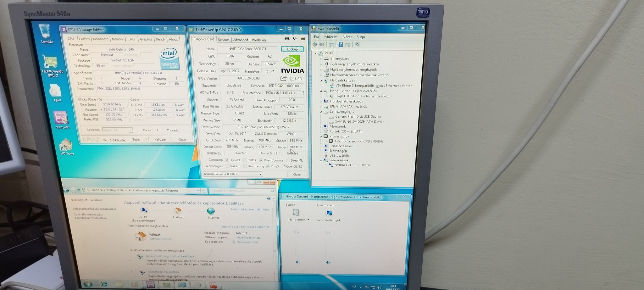Open the Teljes térkép megjelenítése link
644x290 pixels.
coord(250,209)
